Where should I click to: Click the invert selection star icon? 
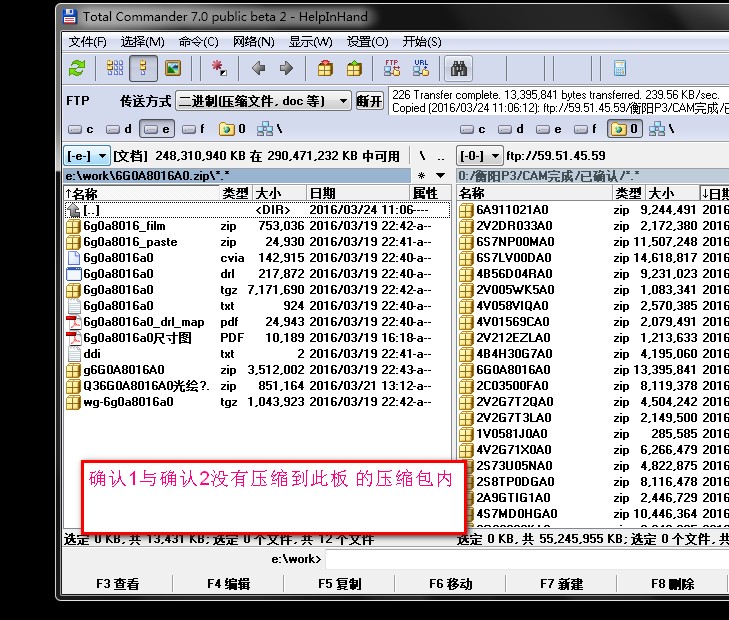[219, 68]
